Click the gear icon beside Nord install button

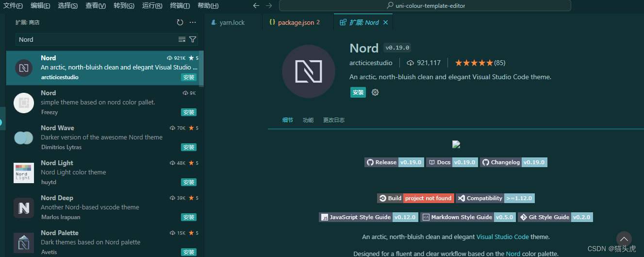coord(375,92)
